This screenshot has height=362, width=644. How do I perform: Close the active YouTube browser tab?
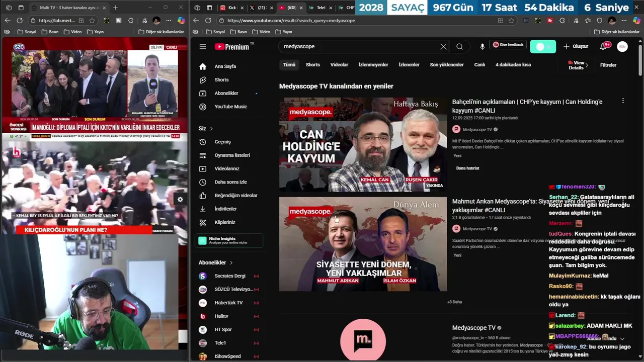[301, 8]
